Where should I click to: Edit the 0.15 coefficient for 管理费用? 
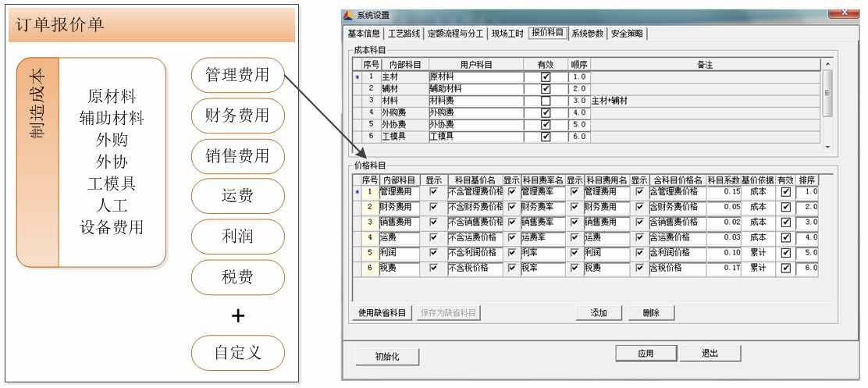[724, 191]
